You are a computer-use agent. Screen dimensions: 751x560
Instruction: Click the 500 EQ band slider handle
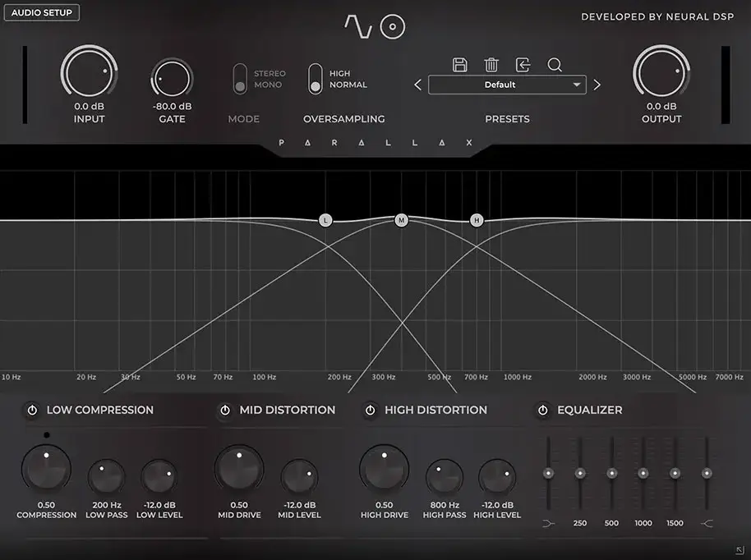pyautogui.click(x=611, y=473)
